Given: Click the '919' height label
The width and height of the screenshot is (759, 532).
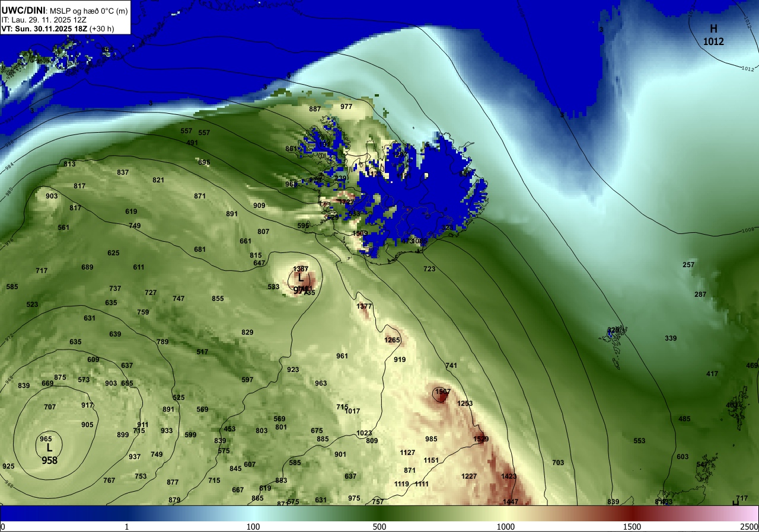Looking at the screenshot, I should pos(400,360).
